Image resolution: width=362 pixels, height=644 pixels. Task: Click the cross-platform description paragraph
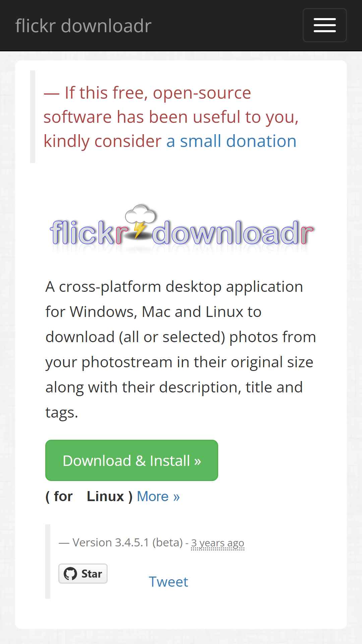181,349
